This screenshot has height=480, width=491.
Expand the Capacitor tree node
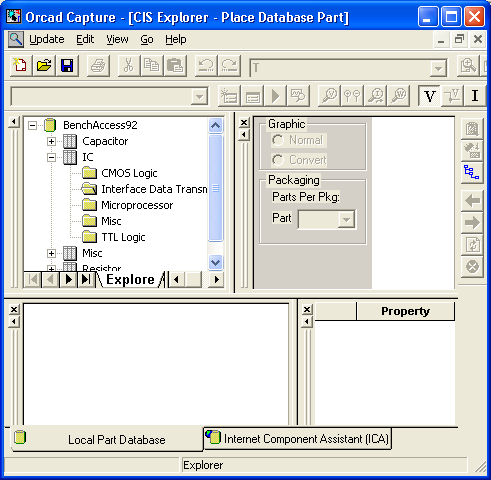click(x=51, y=141)
